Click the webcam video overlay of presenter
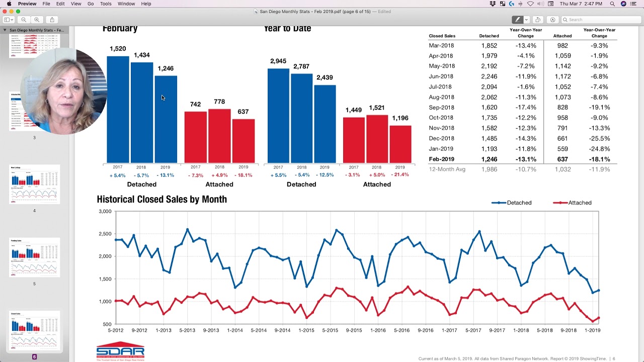This screenshot has height=362, width=644. pos(63,92)
